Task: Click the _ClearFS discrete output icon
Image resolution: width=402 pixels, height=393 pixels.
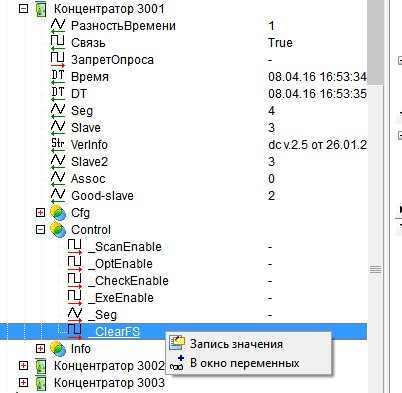Action: point(75,332)
